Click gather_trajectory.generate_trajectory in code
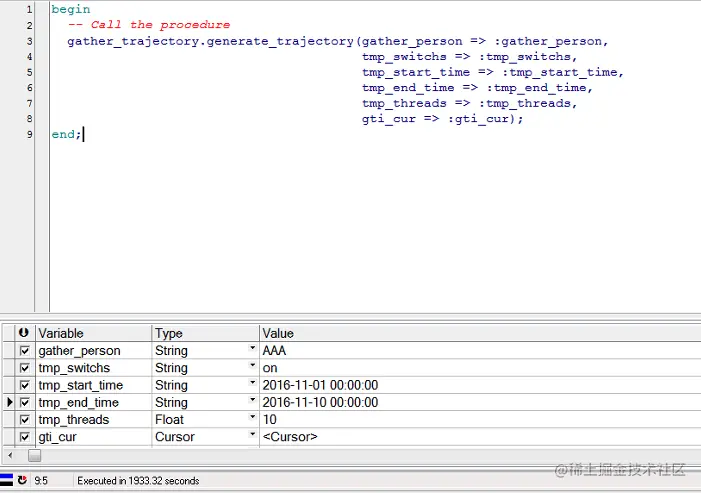Viewport: 701px width, 493px height. tap(211, 41)
